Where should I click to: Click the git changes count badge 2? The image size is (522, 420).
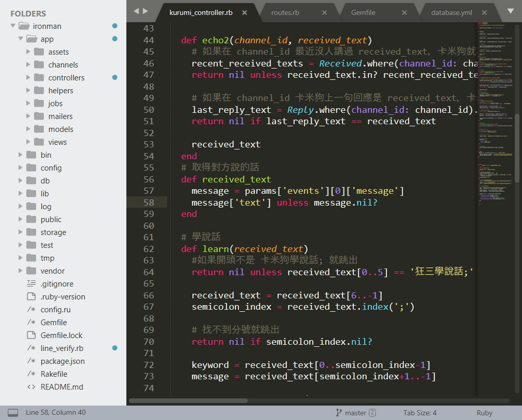click(372, 413)
